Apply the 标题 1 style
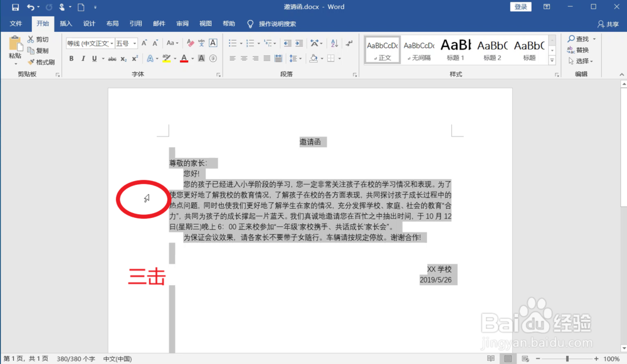627x364 pixels. pos(455,48)
